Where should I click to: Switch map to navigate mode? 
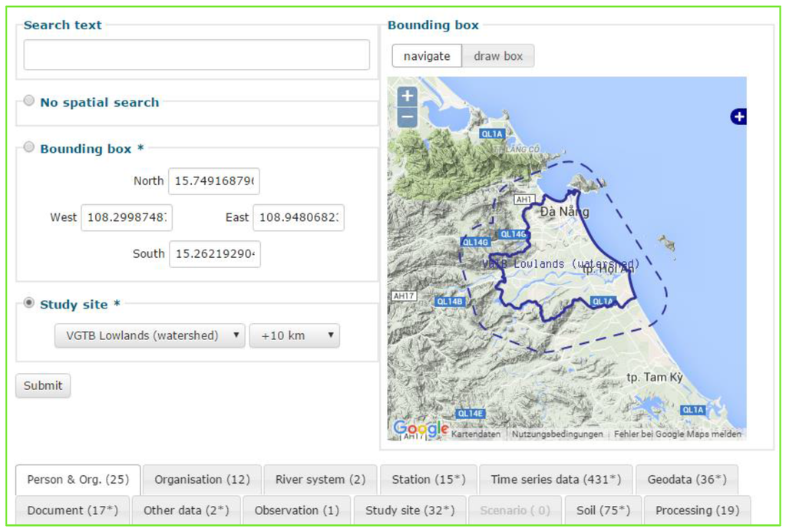[x=427, y=56]
